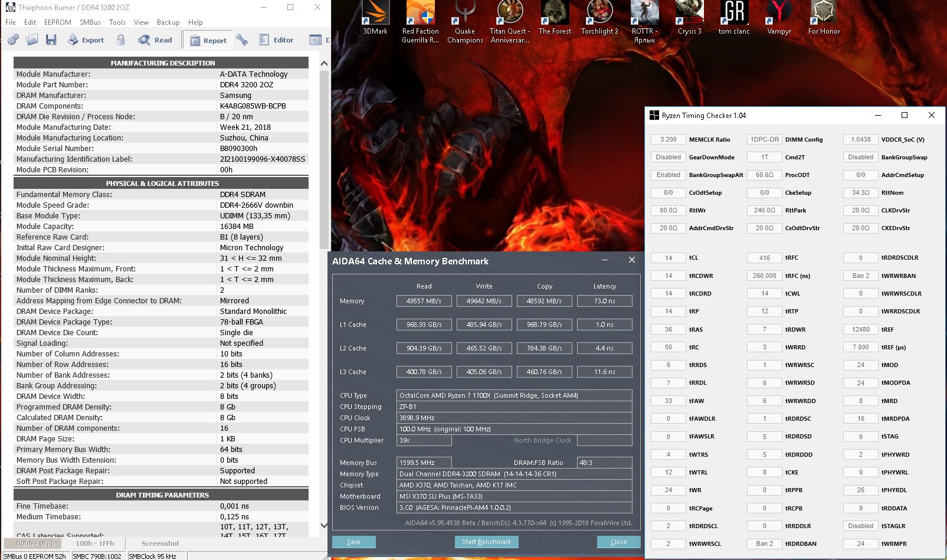This screenshot has width=947, height=560.
Task: Click the Memory Read field 49557 MB/s
Action: (x=424, y=301)
